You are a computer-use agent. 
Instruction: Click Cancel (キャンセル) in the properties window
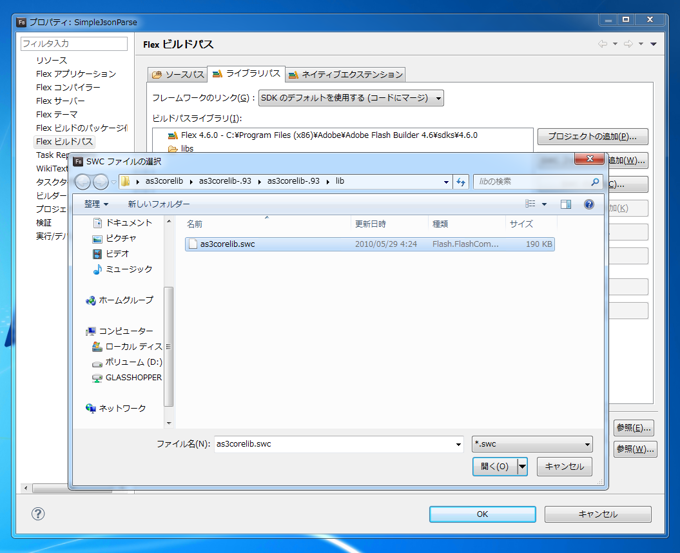point(598,514)
